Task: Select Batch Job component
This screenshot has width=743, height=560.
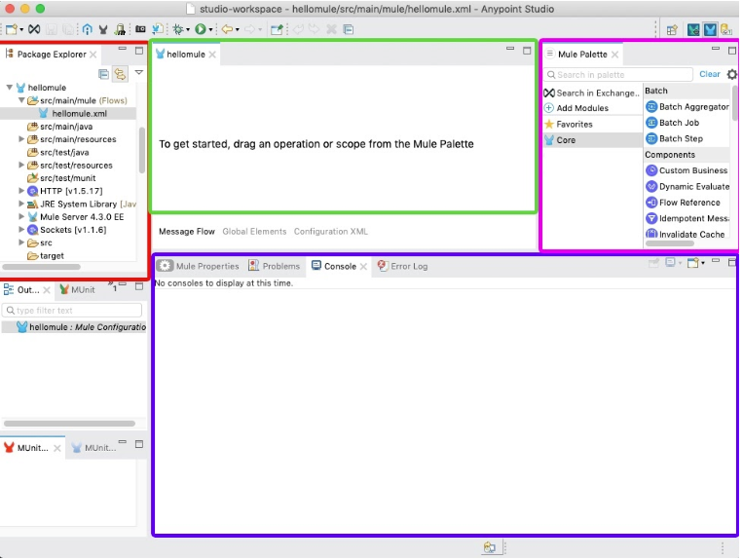Action: (x=673, y=123)
